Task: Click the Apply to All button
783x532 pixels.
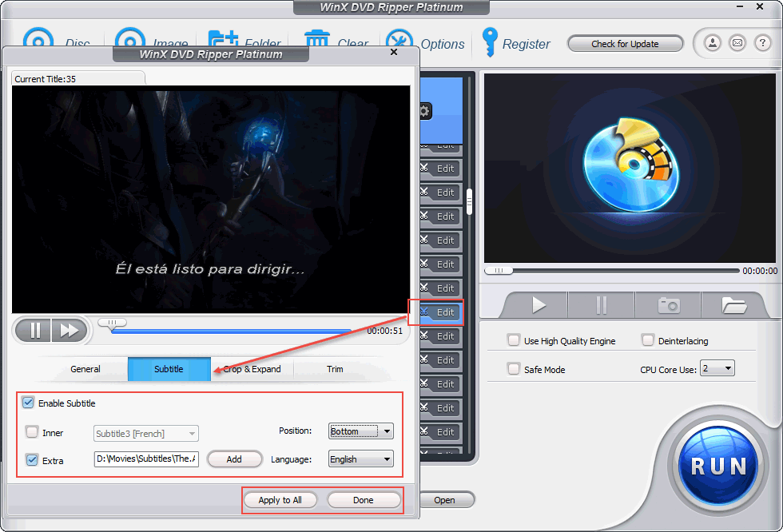Action: (280, 500)
